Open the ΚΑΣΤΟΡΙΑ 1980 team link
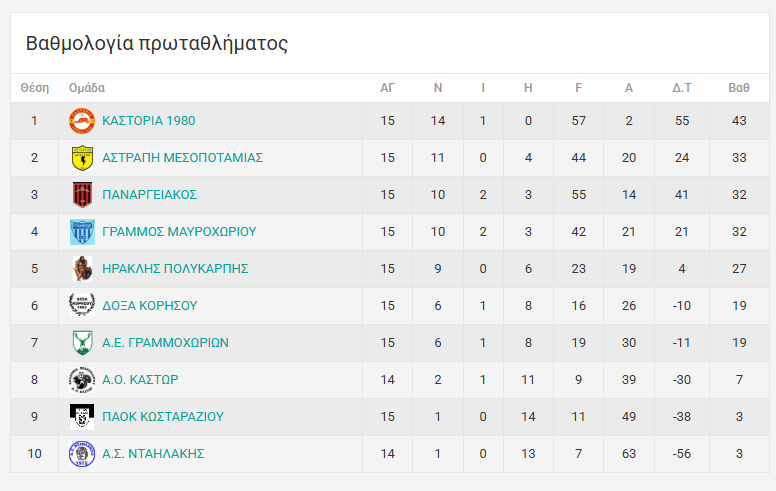776x491 pixels. click(149, 121)
